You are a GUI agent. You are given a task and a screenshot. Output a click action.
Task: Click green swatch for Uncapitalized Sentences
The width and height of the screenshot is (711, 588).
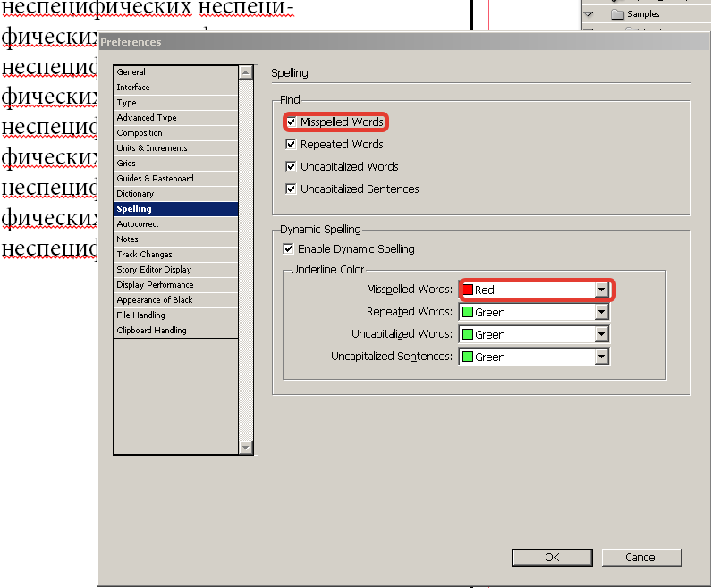click(x=468, y=357)
